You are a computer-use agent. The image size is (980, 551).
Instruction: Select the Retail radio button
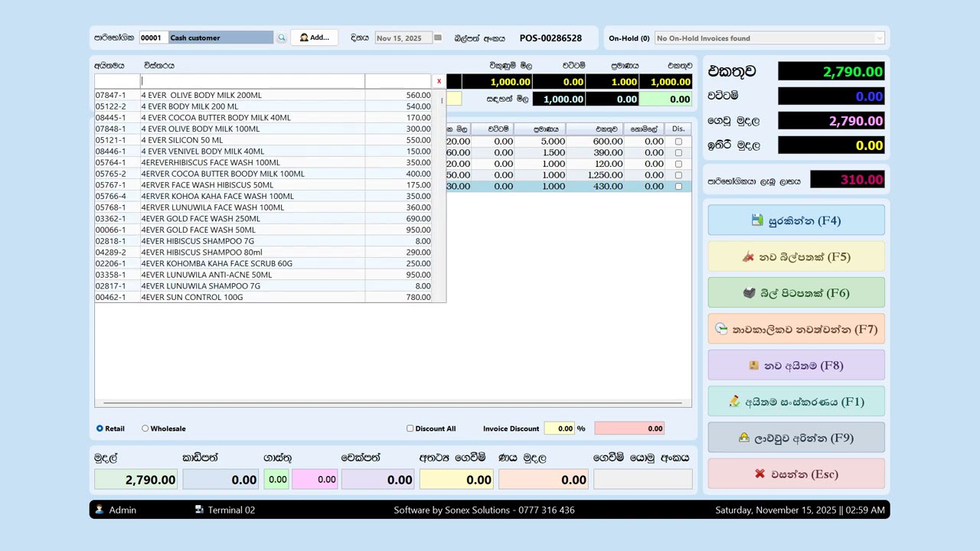100,429
